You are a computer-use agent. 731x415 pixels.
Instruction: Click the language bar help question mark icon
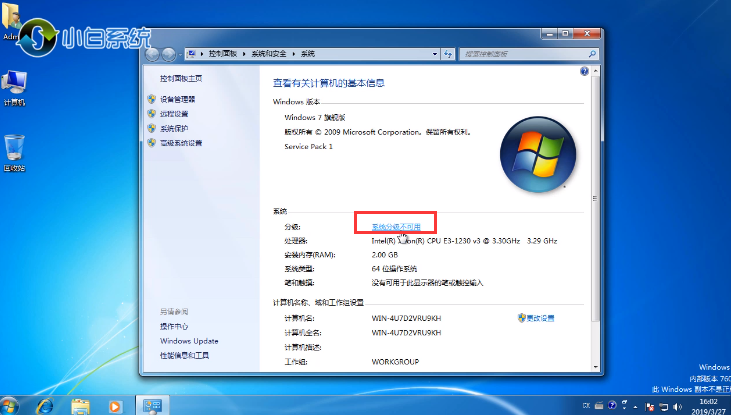(612, 405)
